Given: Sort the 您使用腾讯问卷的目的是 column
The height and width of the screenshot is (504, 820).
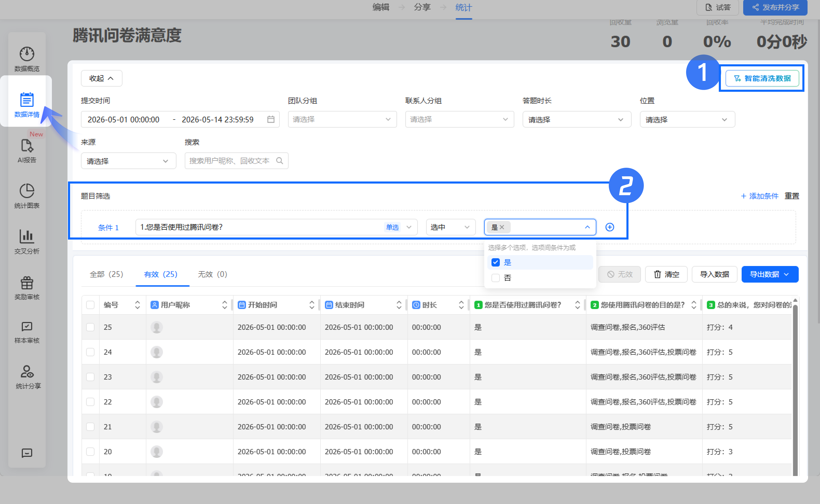Looking at the screenshot, I should (x=694, y=305).
